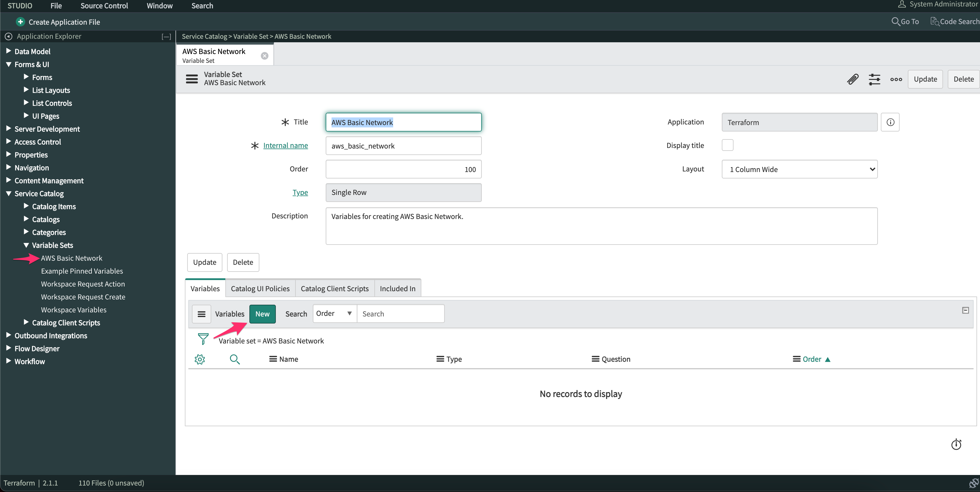Expand the Catalog Items tree node
Screen dimensions: 980x492
pyautogui.click(x=26, y=206)
